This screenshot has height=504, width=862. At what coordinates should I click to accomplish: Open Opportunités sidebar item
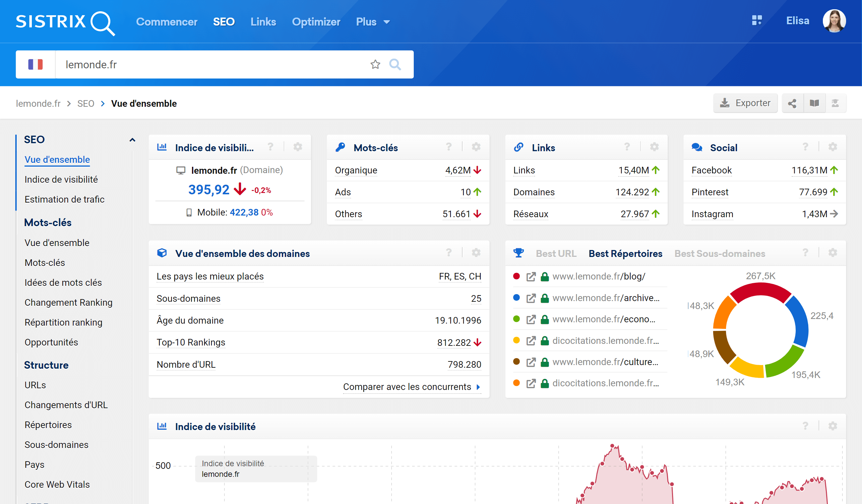[51, 342]
